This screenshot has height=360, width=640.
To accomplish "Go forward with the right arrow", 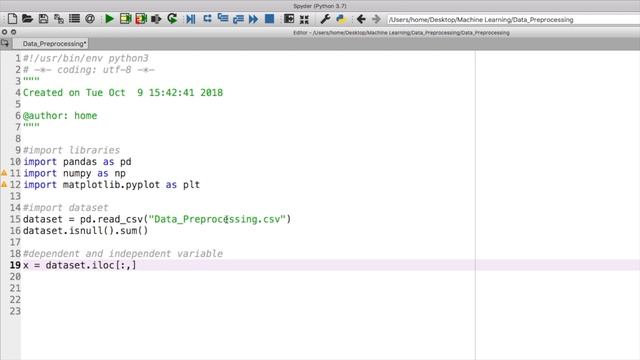I will click(x=376, y=19).
